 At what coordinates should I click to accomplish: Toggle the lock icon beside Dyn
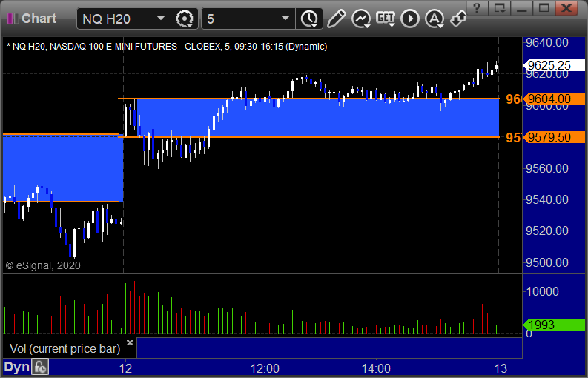[40, 367]
